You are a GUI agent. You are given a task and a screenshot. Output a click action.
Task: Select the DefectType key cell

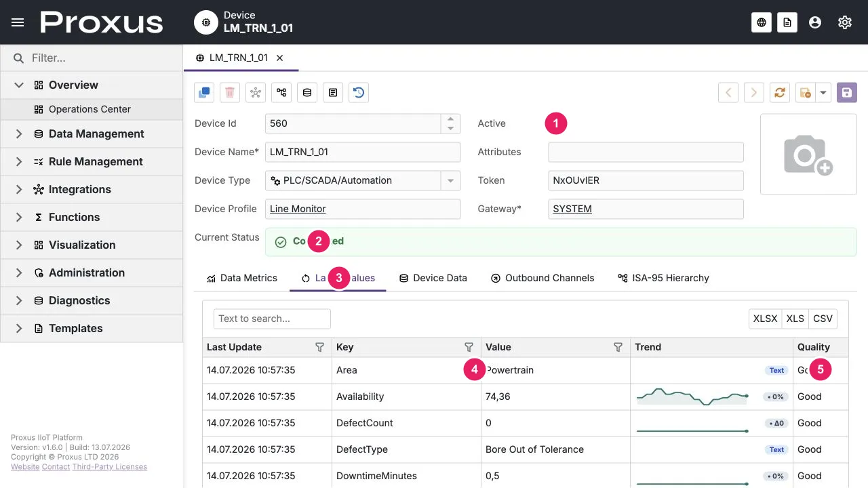click(406, 449)
